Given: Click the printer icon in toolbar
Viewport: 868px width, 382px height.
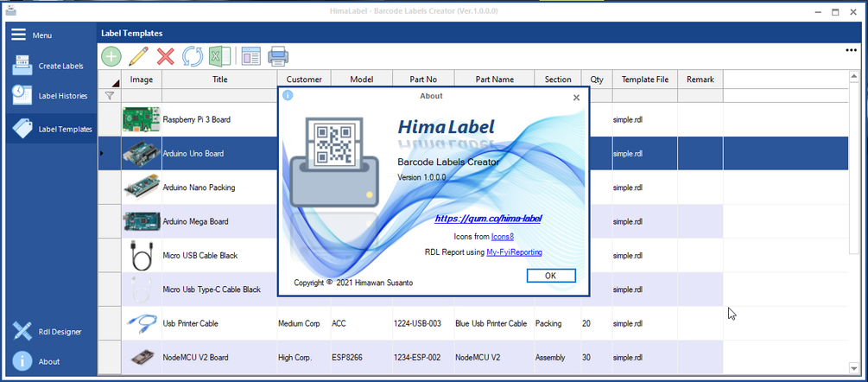Looking at the screenshot, I should 278,56.
